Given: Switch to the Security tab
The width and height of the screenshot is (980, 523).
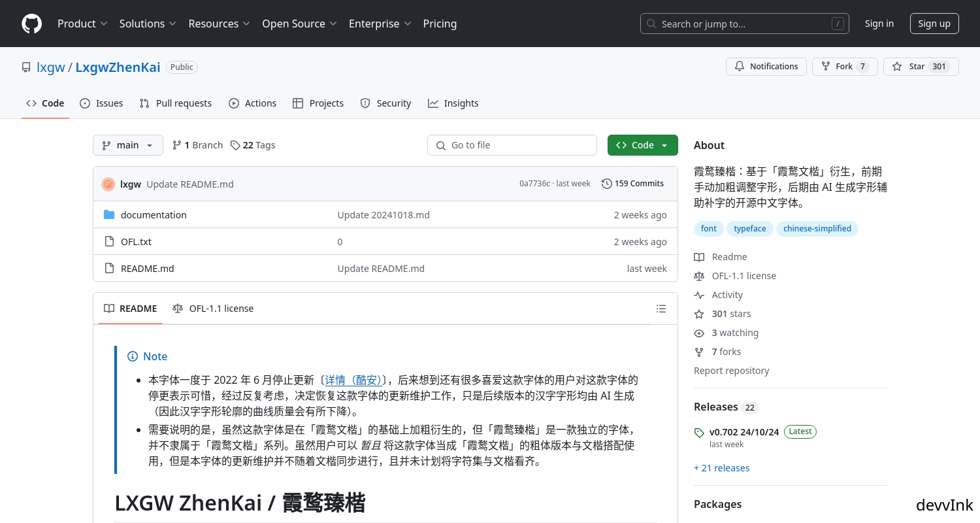Looking at the screenshot, I should pyautogui.click(x=385, y=103).
